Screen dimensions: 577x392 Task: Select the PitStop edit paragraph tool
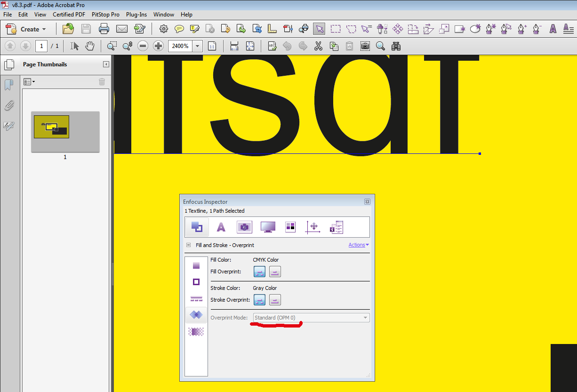point(568,29)
